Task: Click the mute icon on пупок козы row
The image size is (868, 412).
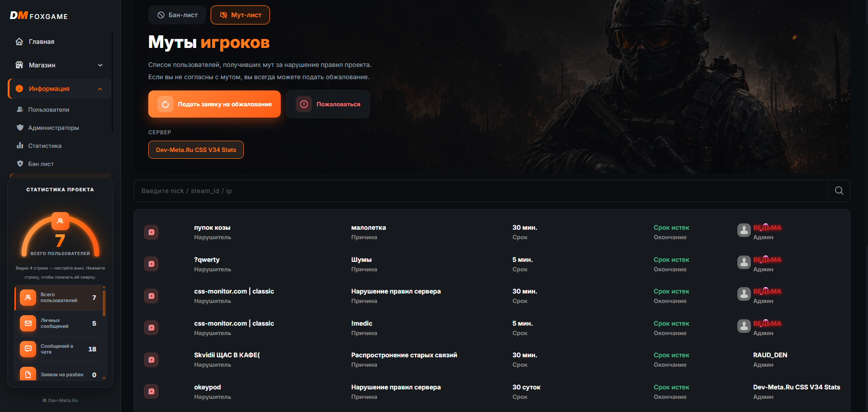Action: pyautogui.click(x=151, y=232)
